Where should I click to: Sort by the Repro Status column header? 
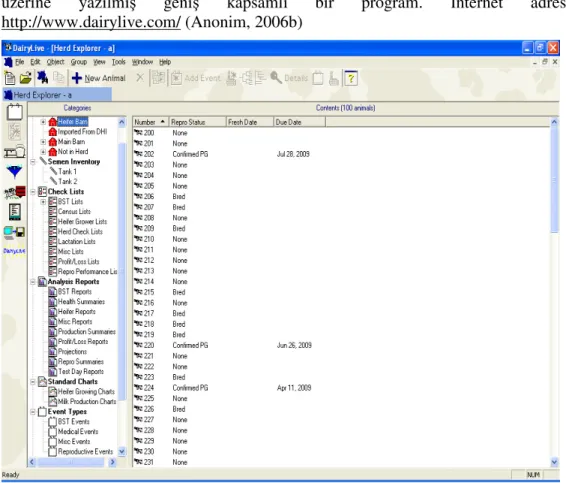click(198, 122)
